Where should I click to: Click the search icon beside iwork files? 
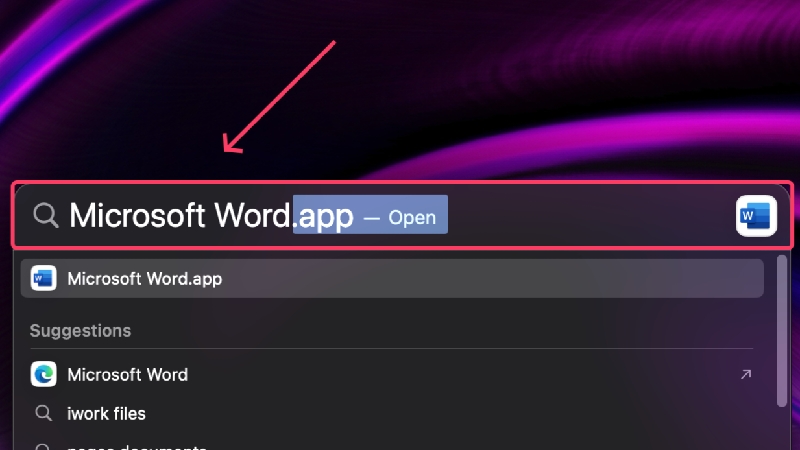43,413
